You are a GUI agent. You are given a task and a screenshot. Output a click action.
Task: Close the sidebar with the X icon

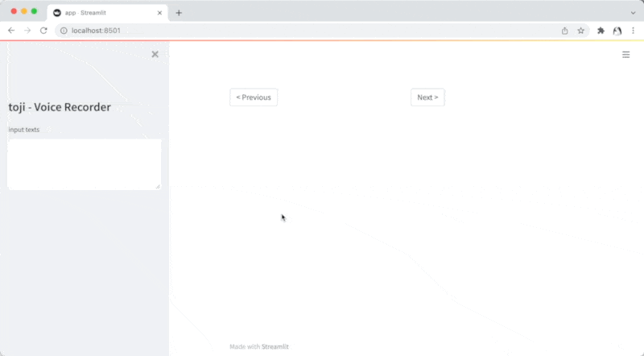(155, 54)
